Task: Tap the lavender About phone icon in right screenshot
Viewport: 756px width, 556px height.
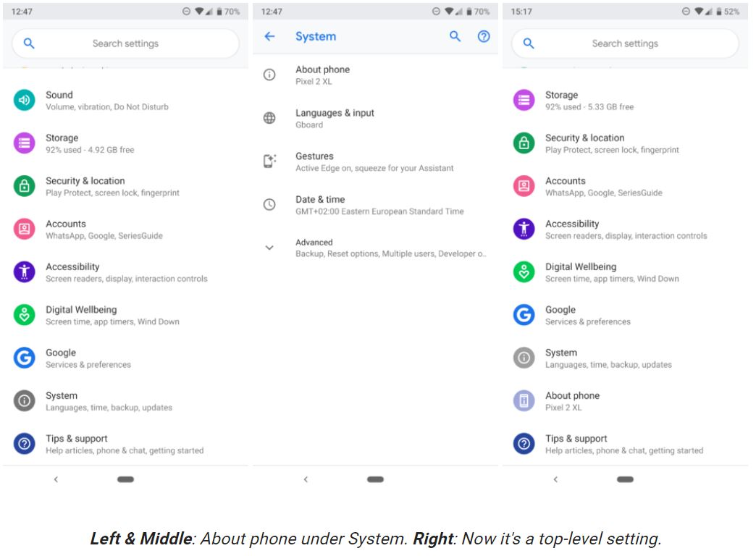Action: click(x=524, y=401)
